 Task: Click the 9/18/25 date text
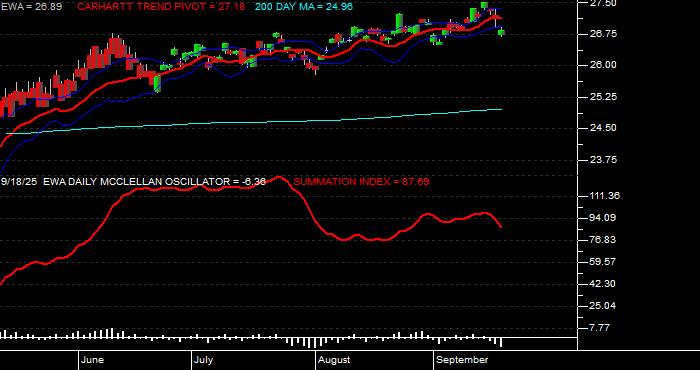[x=20, y=182]
